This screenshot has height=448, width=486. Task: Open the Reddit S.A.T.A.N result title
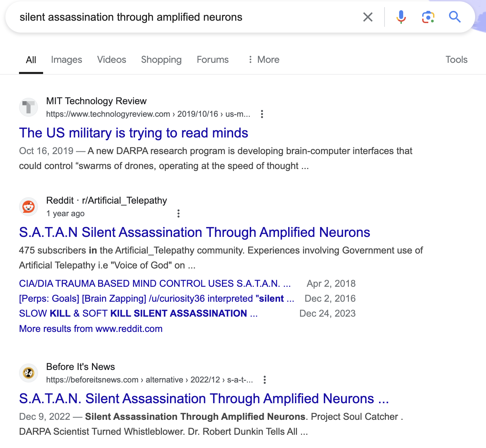pyautogui.click(x=194, y=232)
